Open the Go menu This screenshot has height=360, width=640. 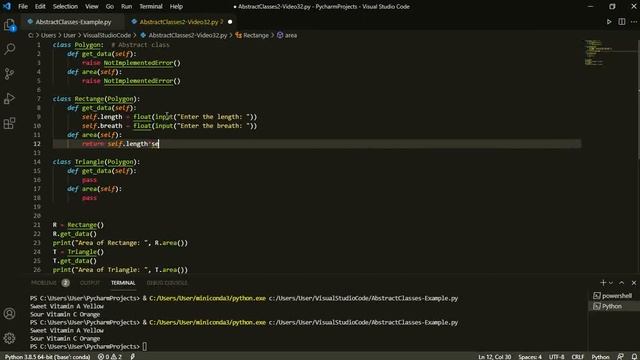coord(110,7)
